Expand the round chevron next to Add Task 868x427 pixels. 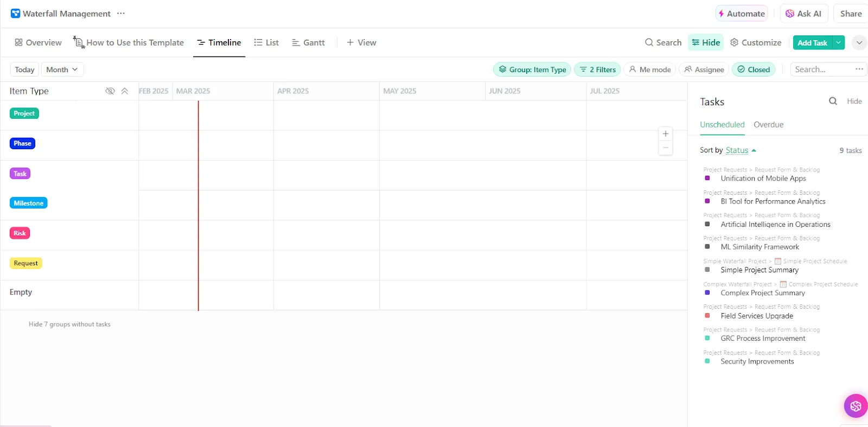tap(859, 42)
